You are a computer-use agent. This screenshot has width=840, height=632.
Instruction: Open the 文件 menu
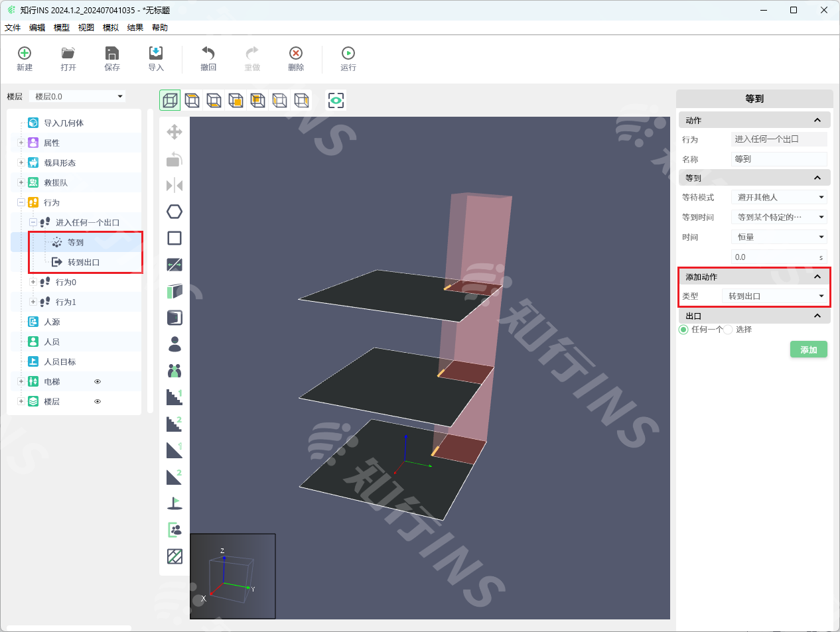click(13, 27)
